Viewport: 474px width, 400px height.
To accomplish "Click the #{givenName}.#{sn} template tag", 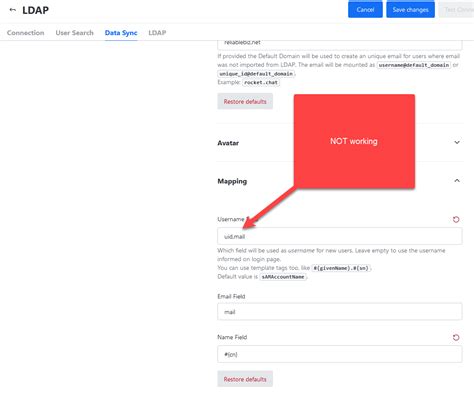I will [x=341, y=268].
